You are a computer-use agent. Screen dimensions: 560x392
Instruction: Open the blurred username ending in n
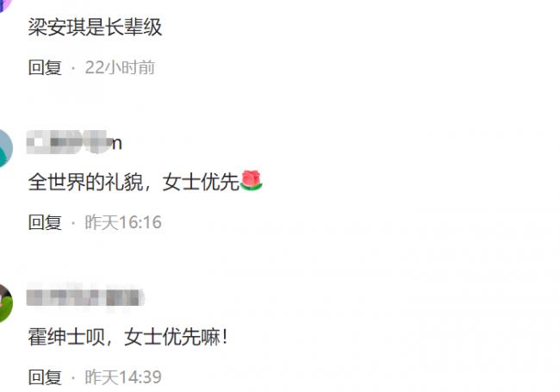[x=75, y=142]
